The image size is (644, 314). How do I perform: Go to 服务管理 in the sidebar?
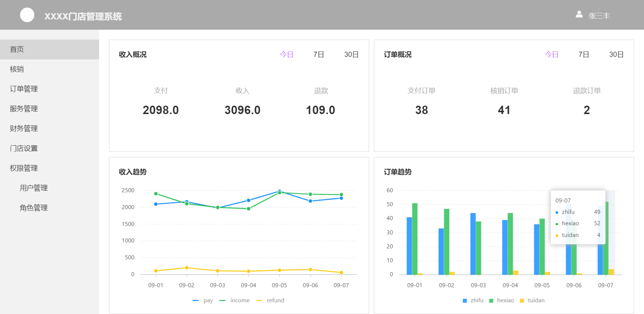(24, 109)
